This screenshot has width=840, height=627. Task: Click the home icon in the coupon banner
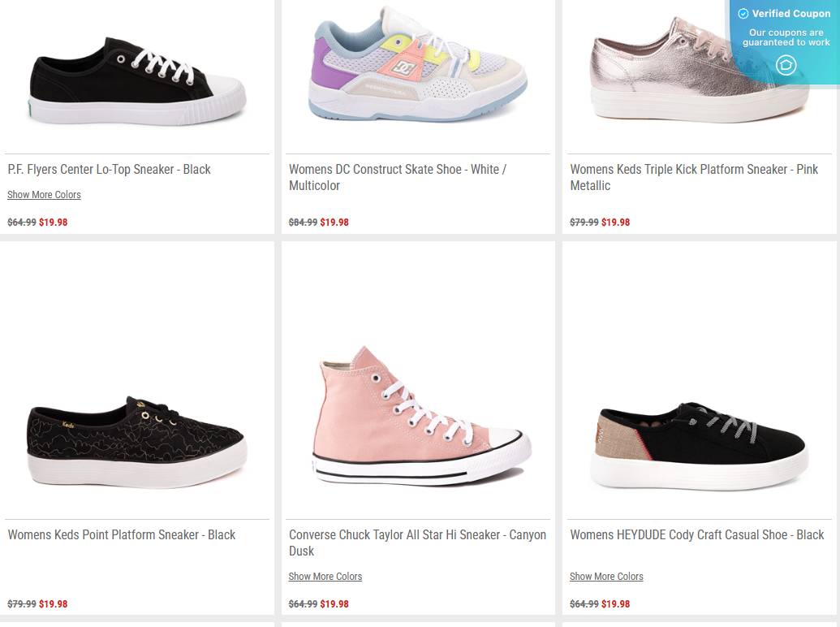(785, 65)
